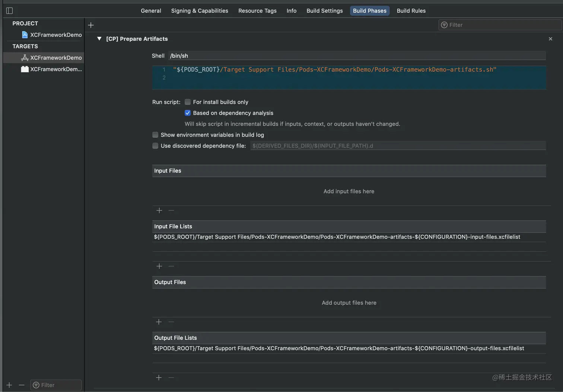The image size is (563, 392).
Task: Uncheck Based on dependency analysis
Action: tap(188, 113)
